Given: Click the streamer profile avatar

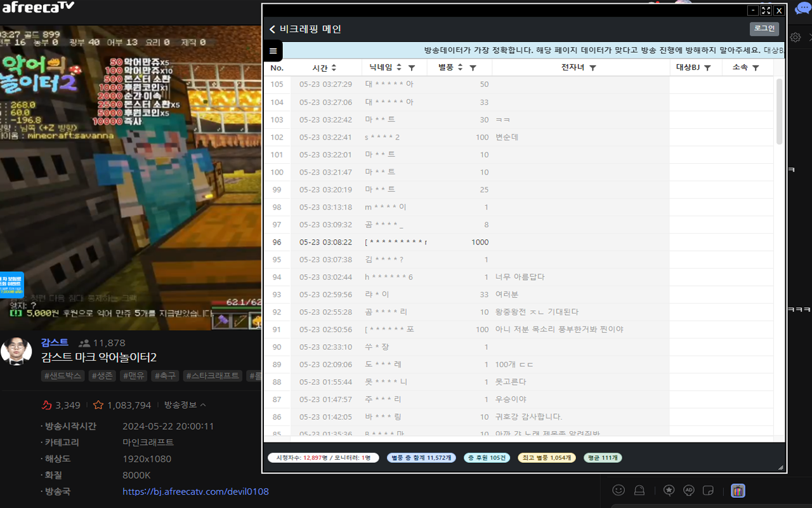Looking at the screenshot, I should (x=16, y=351).
